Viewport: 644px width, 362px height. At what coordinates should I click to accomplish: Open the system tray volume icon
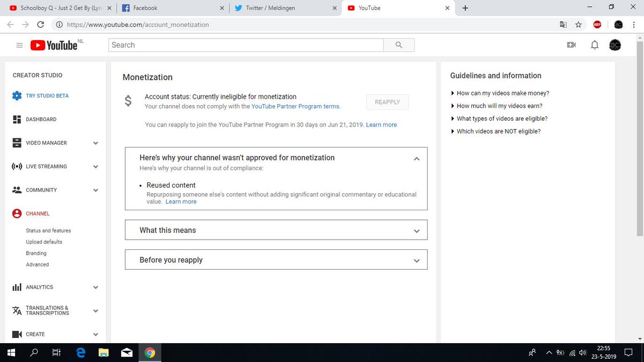tap(582, 353)
